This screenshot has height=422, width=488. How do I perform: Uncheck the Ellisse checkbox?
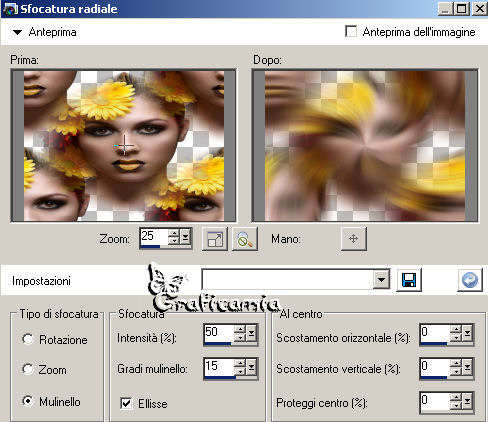[126, 403]
